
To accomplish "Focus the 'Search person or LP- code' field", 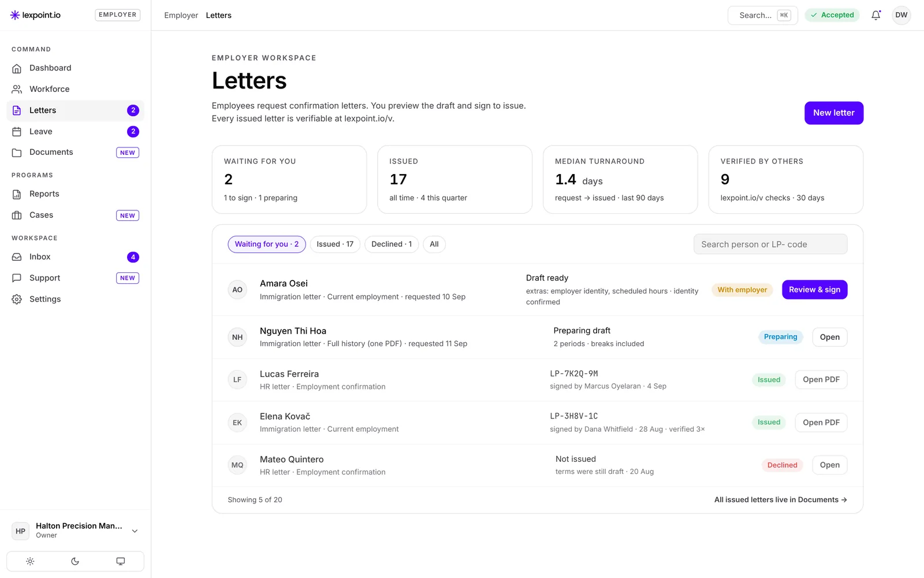I will (x=770, y=244).
